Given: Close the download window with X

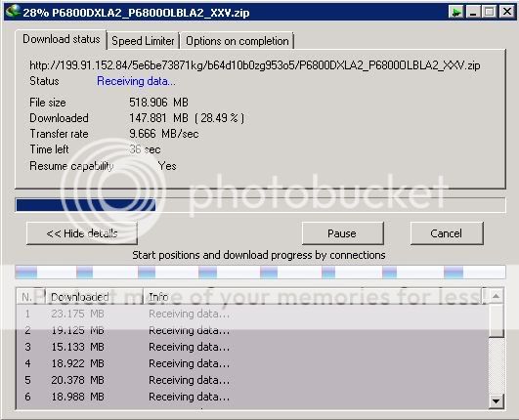Looking at the screenshot, I should coord(507,13).
